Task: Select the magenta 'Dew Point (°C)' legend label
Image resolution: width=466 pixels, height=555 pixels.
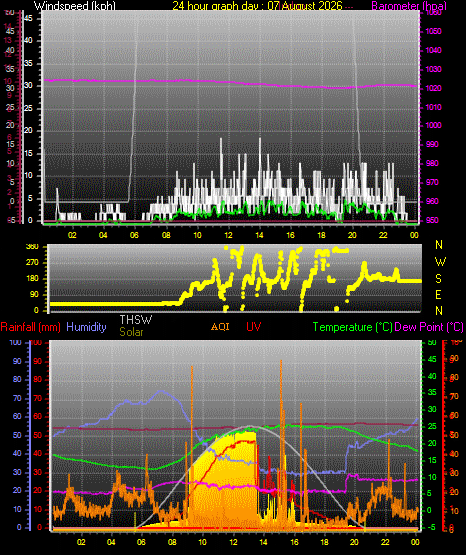Action: point(429,327)
